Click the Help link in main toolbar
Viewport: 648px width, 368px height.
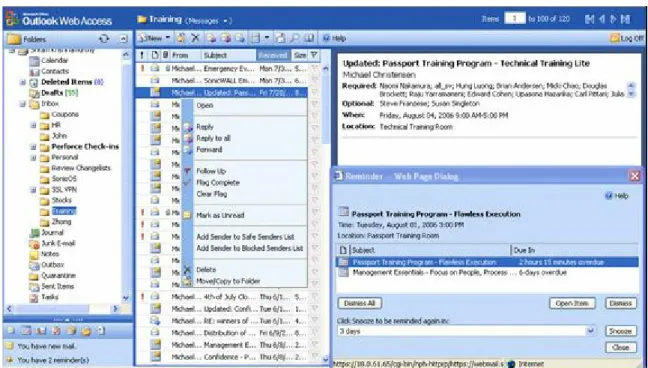point(334,38)
